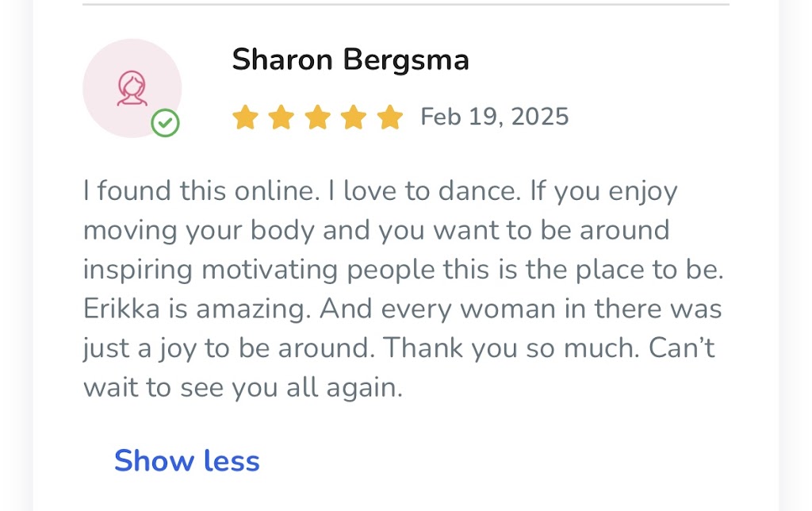Open Sharon Bergsma's reviewer name
The height and width of the screenshot is (511, 812).
click(350, 60)
